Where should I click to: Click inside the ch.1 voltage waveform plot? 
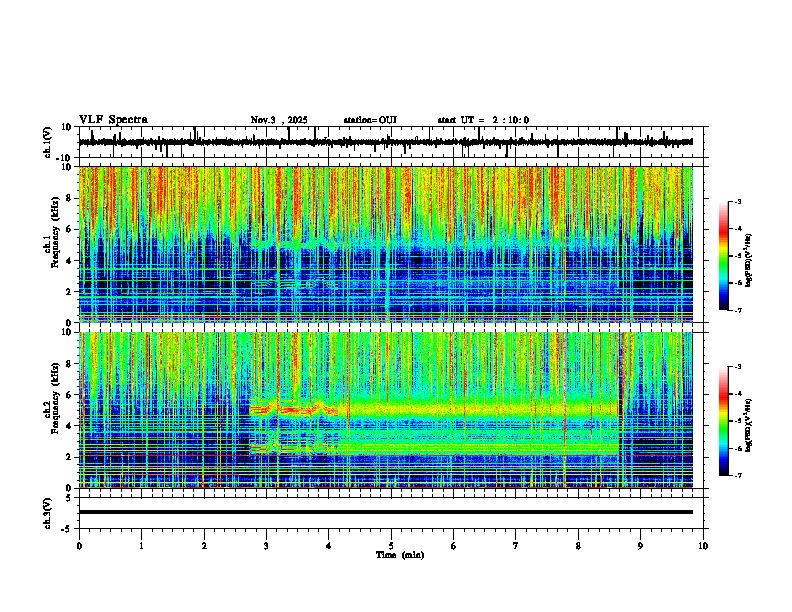coord(393,142)
